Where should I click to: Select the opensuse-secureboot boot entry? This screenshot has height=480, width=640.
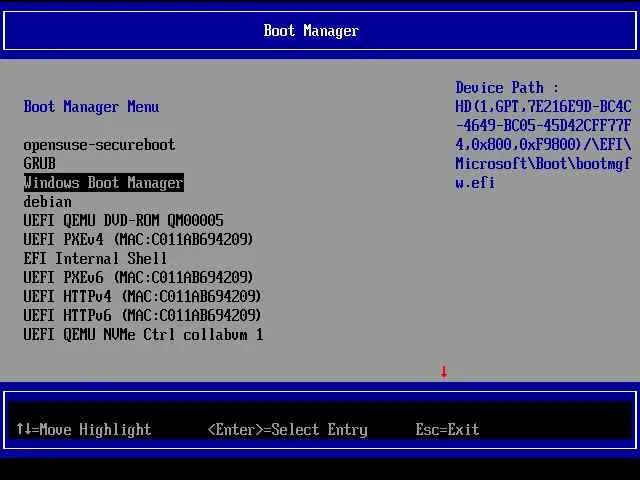99,145
